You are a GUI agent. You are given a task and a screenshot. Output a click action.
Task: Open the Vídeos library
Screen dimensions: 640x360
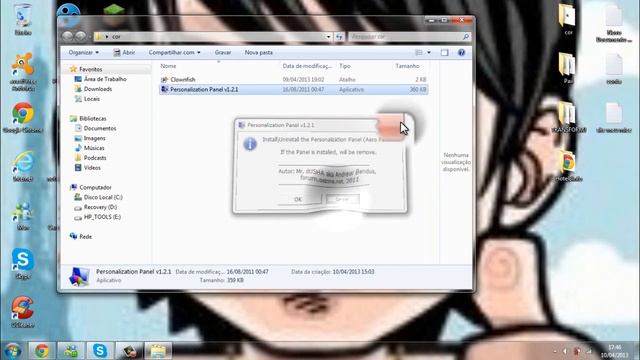click(x=92, y=167)
